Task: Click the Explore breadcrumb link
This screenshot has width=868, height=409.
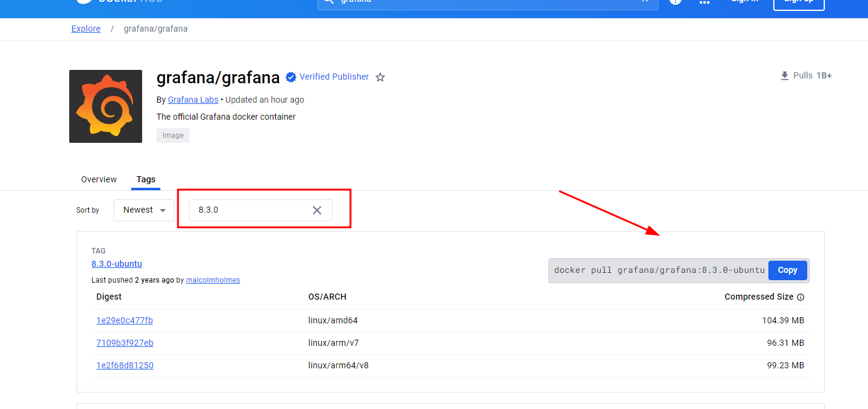Action: 86,29
